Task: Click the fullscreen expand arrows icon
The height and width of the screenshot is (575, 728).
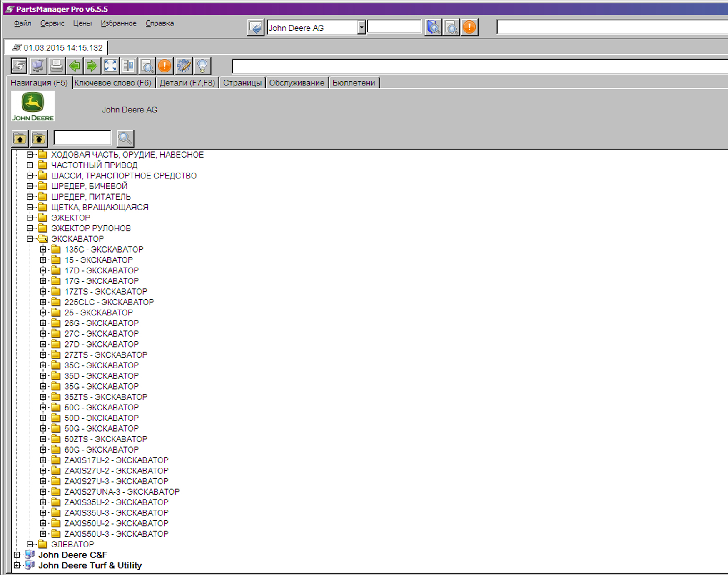Action: pos(110,66)
